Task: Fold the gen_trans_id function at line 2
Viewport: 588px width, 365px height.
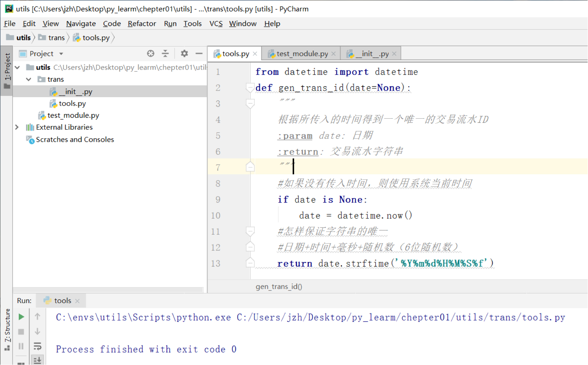Action: coord(250,88)
